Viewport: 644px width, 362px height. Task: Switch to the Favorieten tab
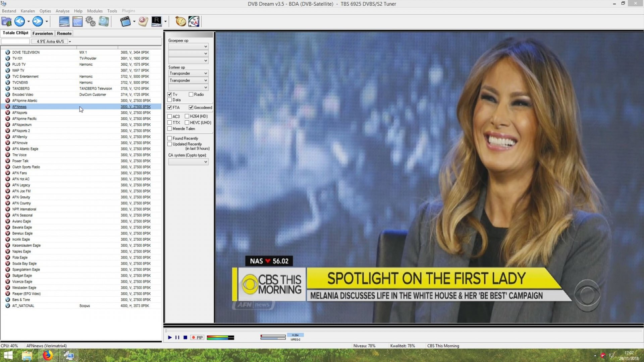pos(43,34)
